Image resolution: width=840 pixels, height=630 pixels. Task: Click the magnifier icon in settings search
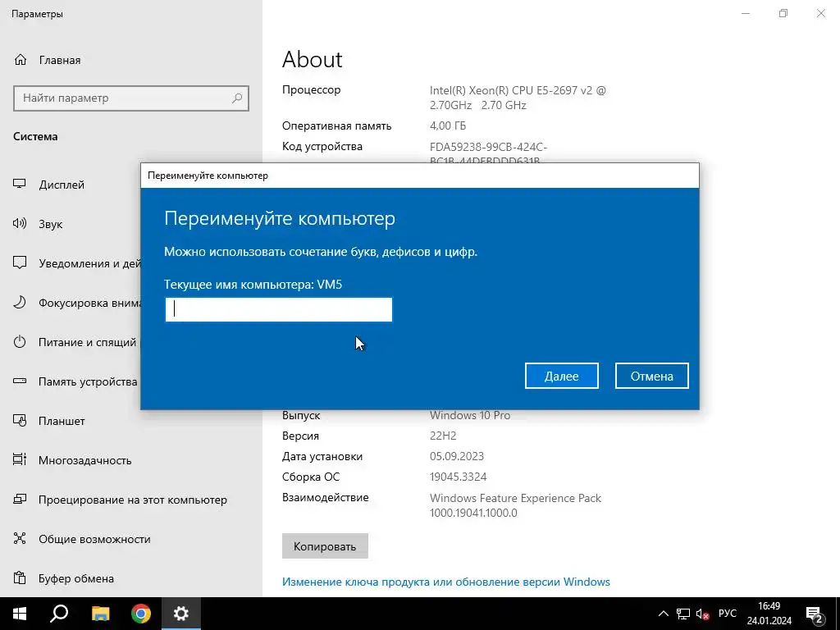(237, 98)
